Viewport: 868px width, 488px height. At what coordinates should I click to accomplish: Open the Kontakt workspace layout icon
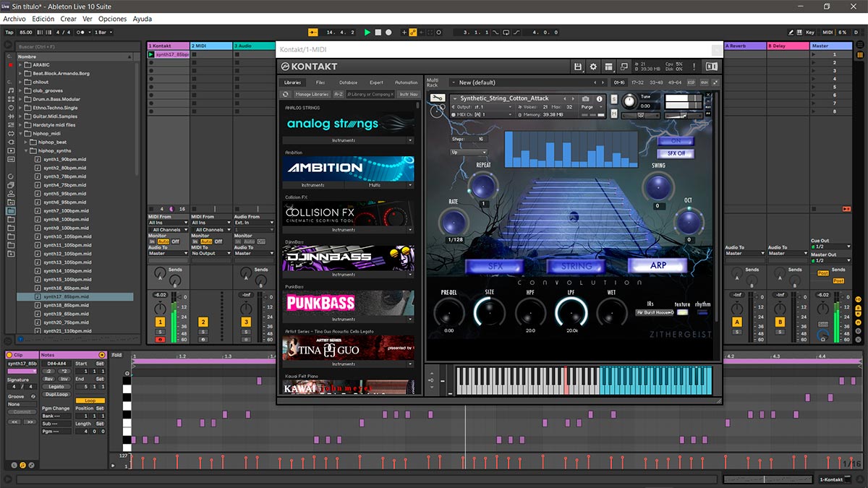click(609, 67)
